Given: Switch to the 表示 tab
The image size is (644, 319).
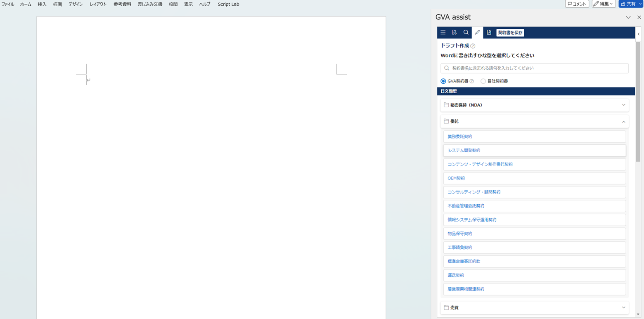Looking at the screenshot, I should coord(188,4).
